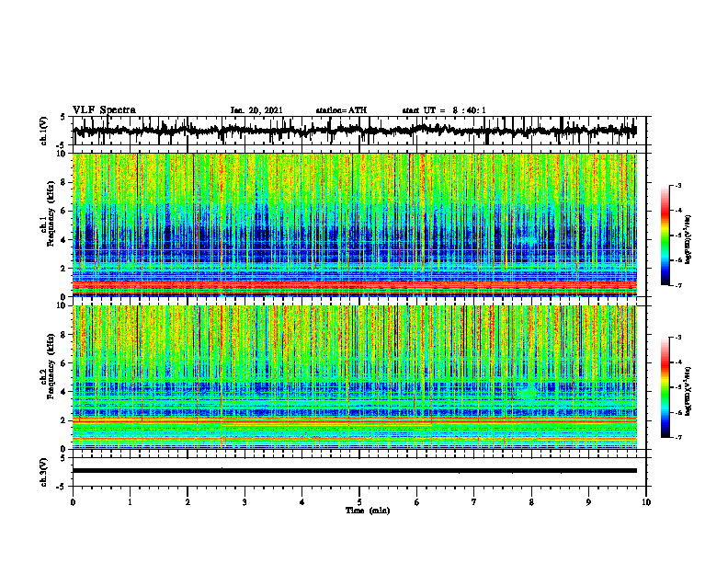Screen dimensions: 728x563
Task: Click the "VLF Spectra" title text
Action: click(x=104, y=110)
